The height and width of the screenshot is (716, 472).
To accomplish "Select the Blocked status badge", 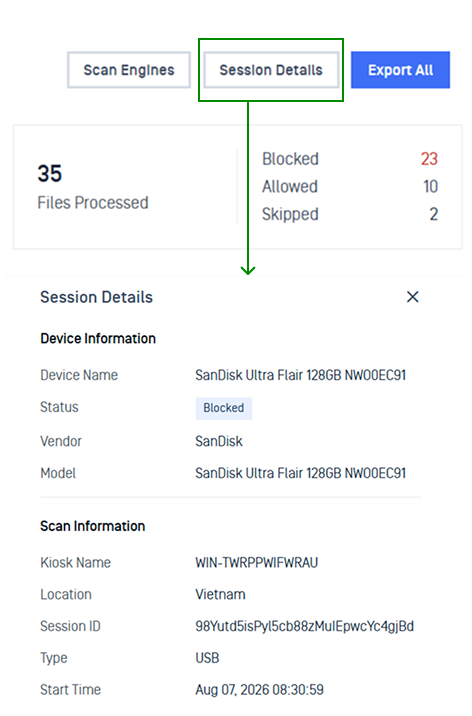I will [224, 408].
